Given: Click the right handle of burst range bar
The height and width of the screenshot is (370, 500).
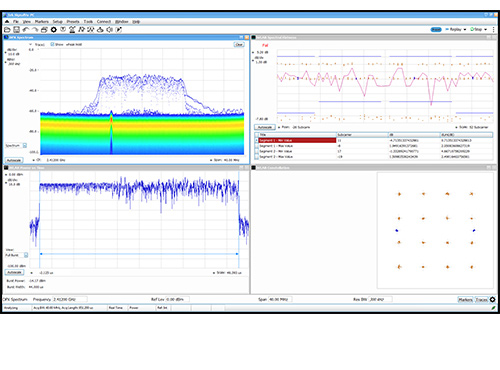Looking at the screenshot, I should point(237,254).
